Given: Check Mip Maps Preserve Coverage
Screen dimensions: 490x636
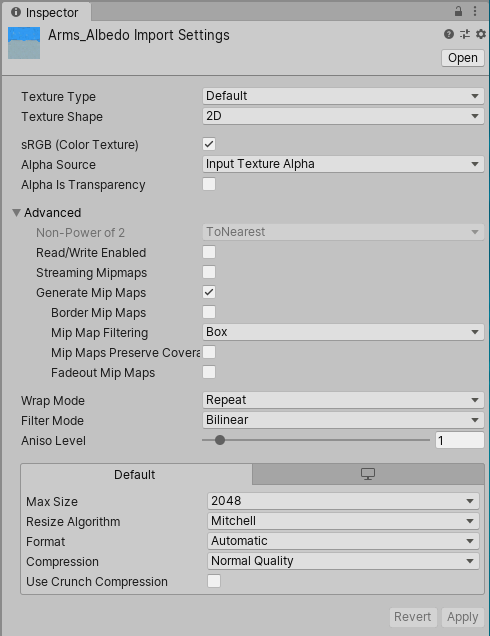Looking at the screenshot, I should [209, 352].
